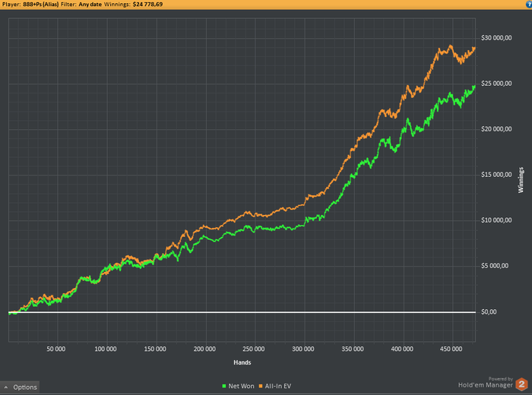The width and height of the screenshot is (532, 395).
Task: Click the 100 000 hands axis label
Action: pyautogui.click(x=106, y=349)
